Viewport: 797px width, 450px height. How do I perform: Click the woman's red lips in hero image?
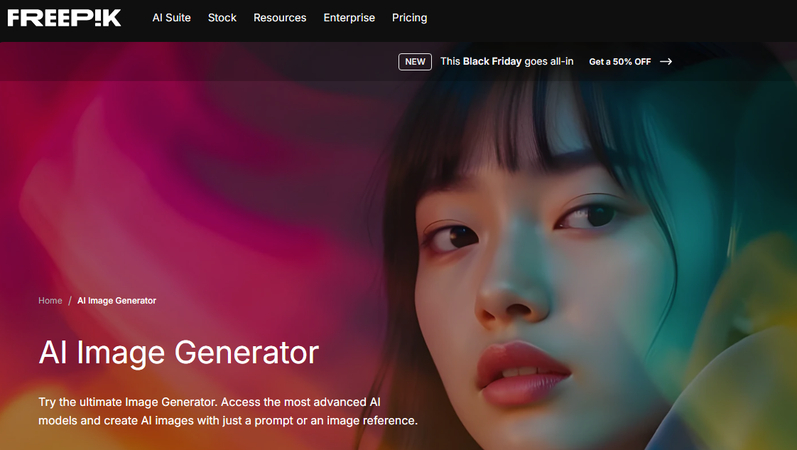(523, 373)
